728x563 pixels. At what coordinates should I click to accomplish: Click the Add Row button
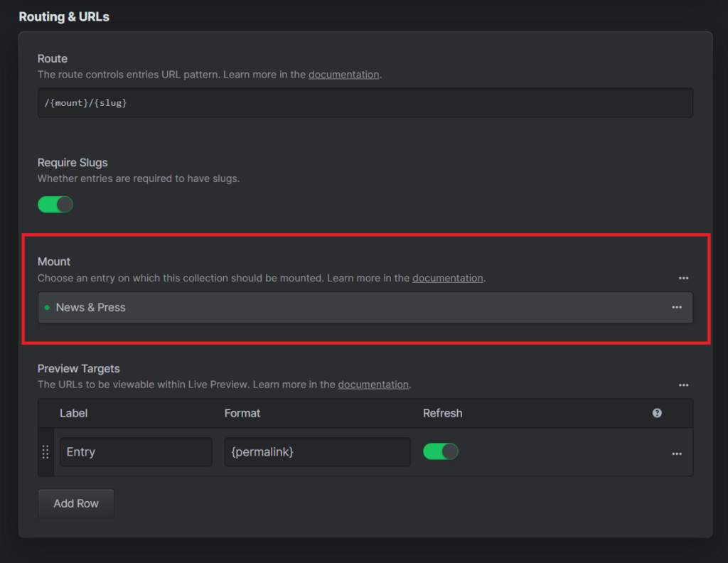[x=76, y=503]
